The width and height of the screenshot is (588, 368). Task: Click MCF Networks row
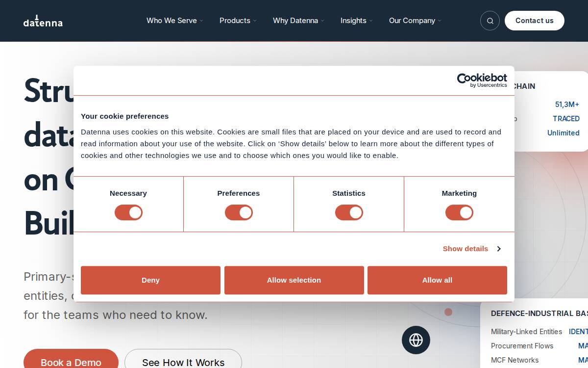coord(539,360)
